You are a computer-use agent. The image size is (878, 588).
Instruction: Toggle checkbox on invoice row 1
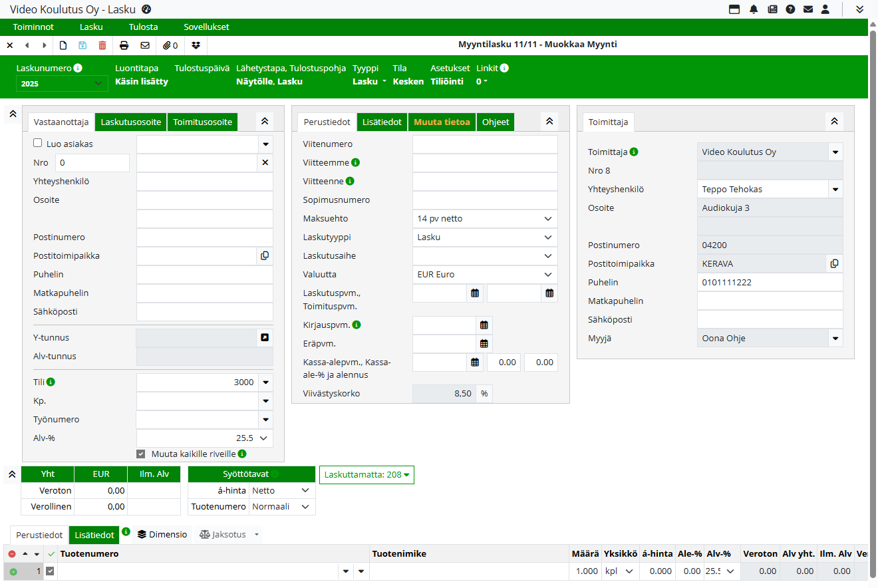tap(51, 571)
